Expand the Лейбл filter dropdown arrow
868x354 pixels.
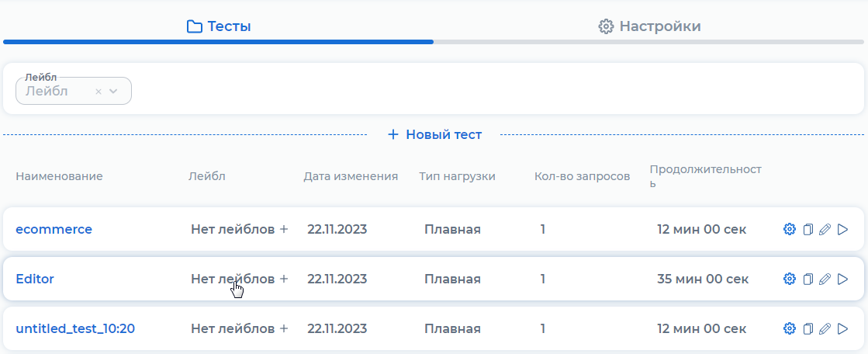click(113, 92)
